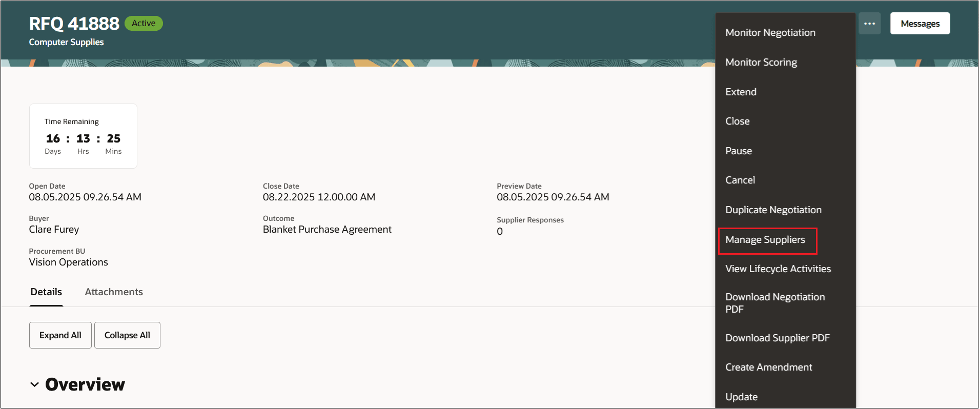This screenshot has height=409, width=980.
Task: Click the close date 08.22.2025 value
Action: (319, 197)
